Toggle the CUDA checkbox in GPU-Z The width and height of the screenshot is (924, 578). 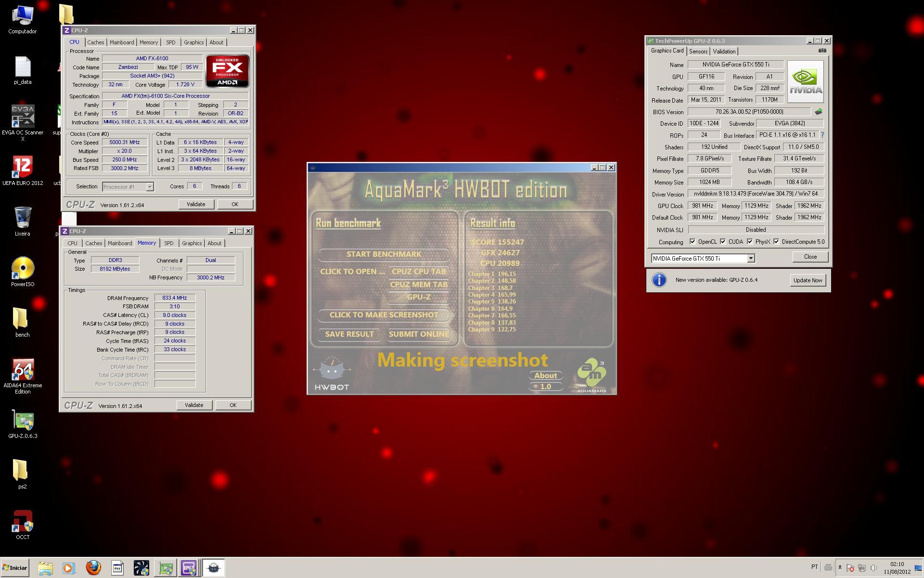point(723,242)
